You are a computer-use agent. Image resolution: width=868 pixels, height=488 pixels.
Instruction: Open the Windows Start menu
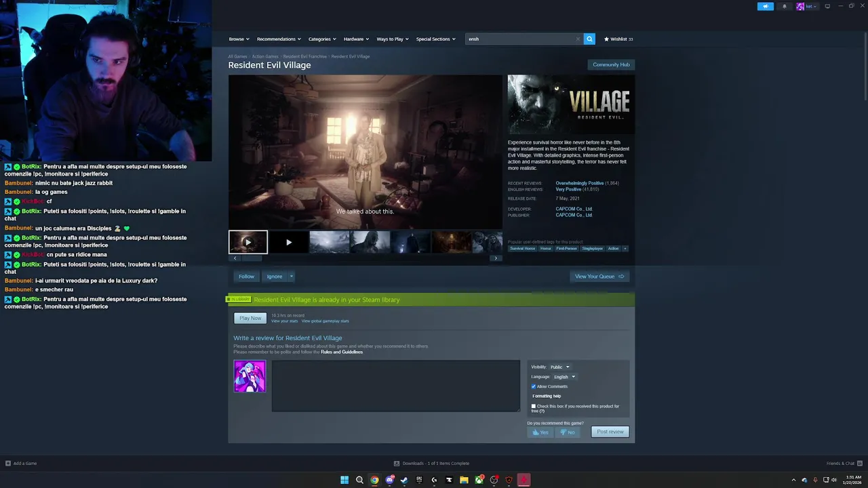[344, 480]
